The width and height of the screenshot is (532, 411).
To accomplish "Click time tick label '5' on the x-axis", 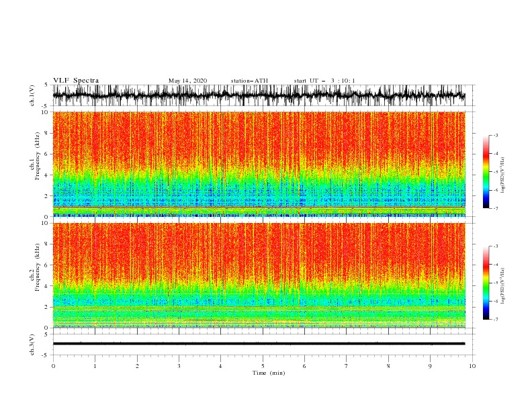I will point(263,366).
